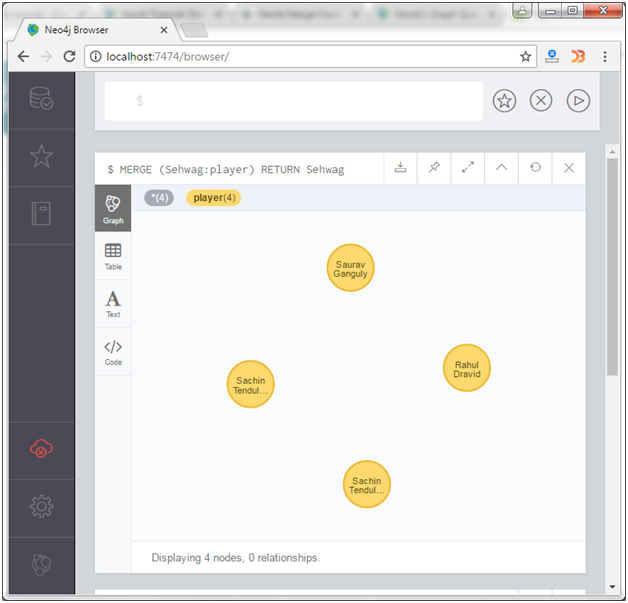Go forward in the browser
Image resolution: width=628 pixels, height=603 pixels.
46,56
